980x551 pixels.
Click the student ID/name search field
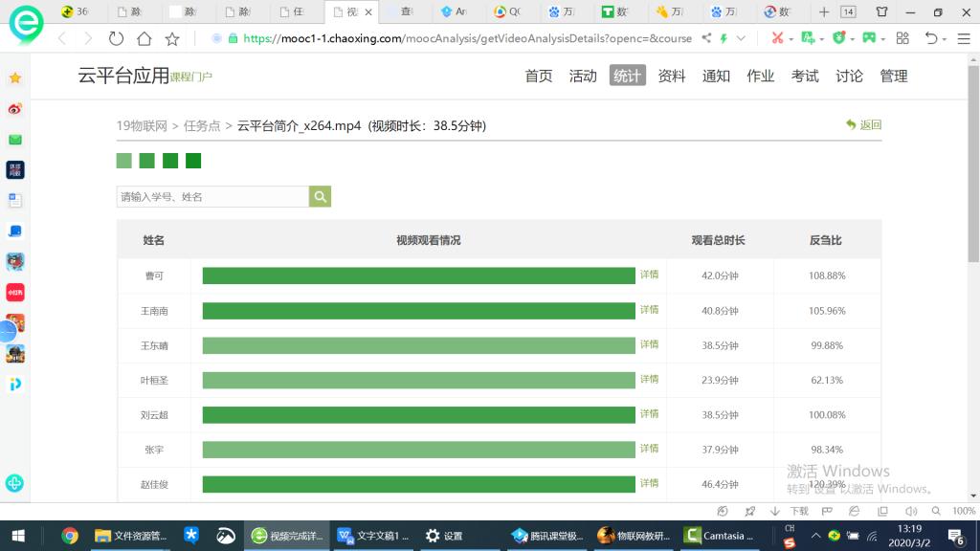[212, 196]
